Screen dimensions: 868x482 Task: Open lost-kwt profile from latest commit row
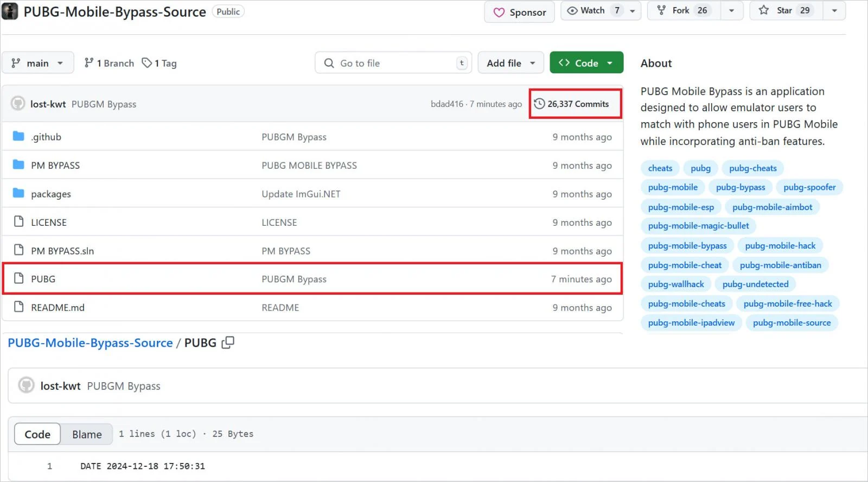coord(48,104)
